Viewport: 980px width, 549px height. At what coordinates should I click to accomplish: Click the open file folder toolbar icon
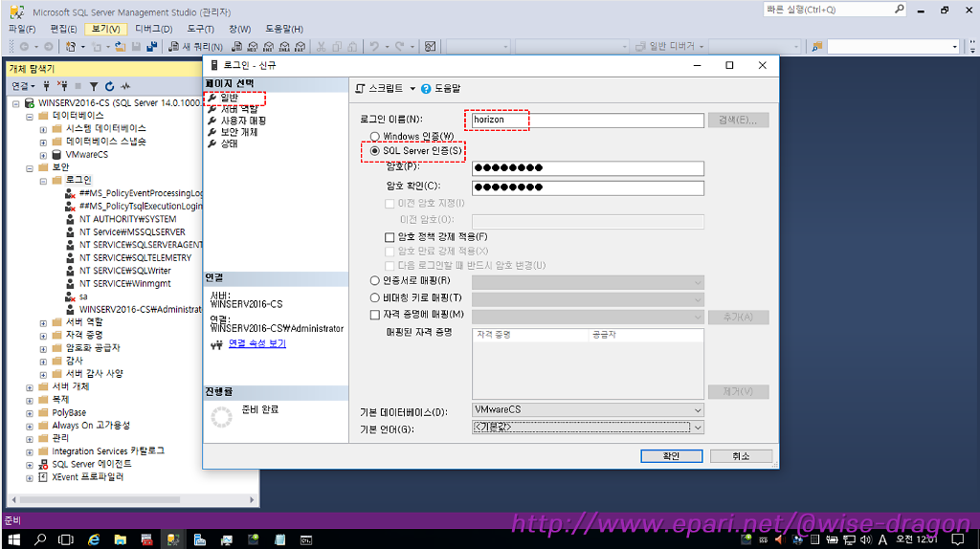(120, 46)
